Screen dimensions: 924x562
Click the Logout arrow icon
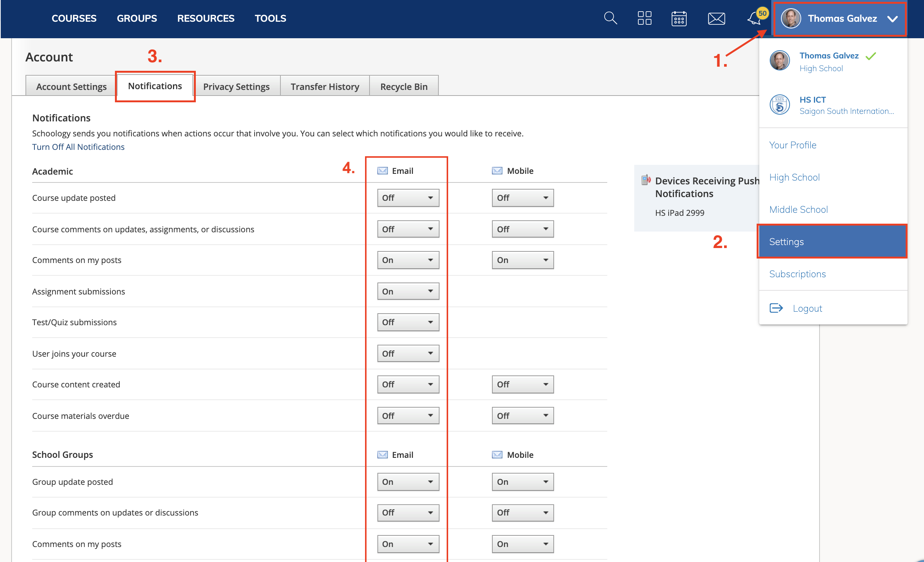coord(776,308)
